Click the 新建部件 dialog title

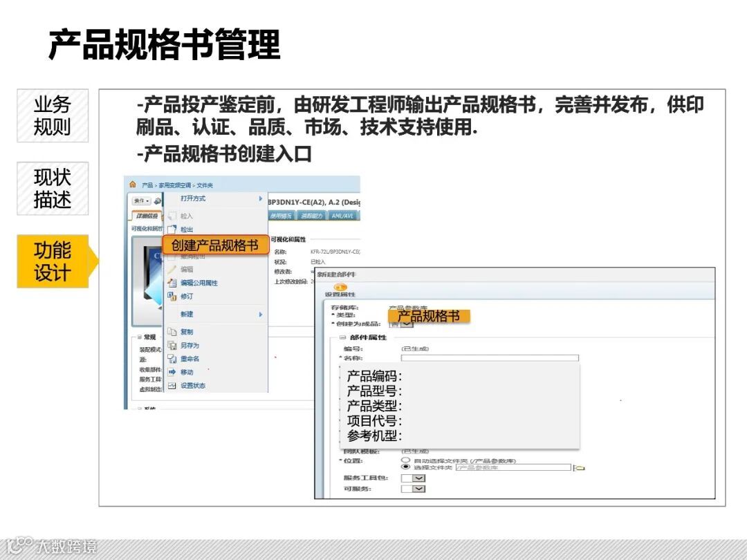pyautogui.click(x=336, y=274)
